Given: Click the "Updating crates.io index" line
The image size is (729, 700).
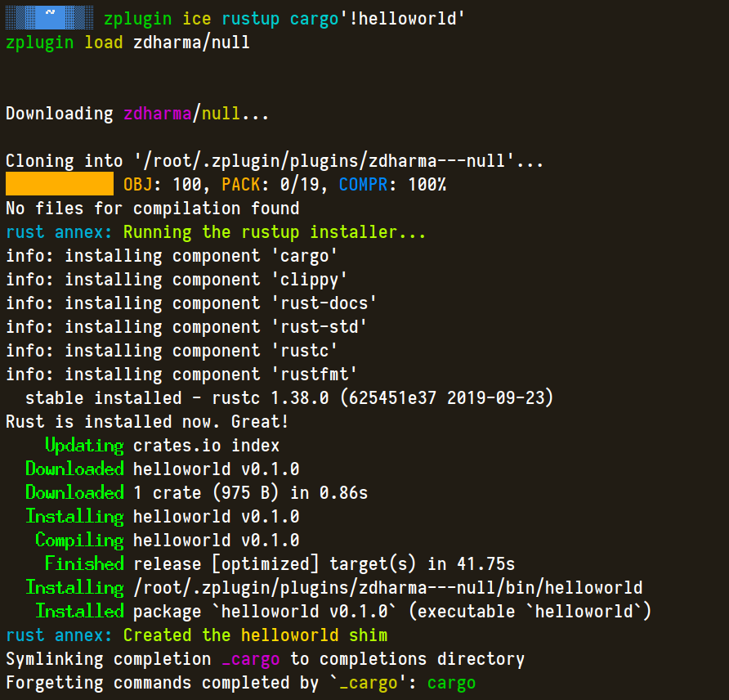Looking at the screenshot, I should point(163,446).
